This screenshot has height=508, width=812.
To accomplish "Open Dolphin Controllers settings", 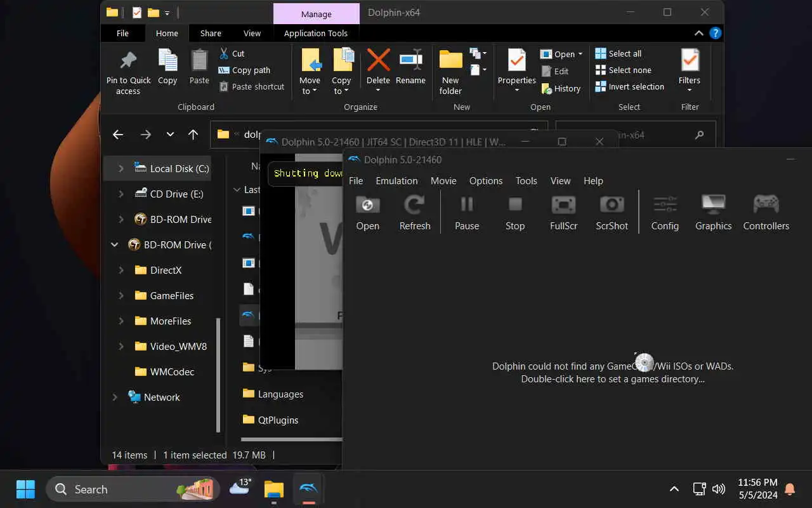I will pos(766,212).
